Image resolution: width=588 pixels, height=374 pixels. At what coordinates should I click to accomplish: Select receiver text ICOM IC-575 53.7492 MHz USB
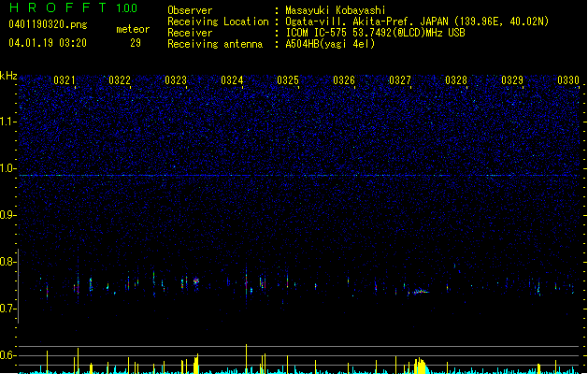pyautogui.click(x=375, y=33)
